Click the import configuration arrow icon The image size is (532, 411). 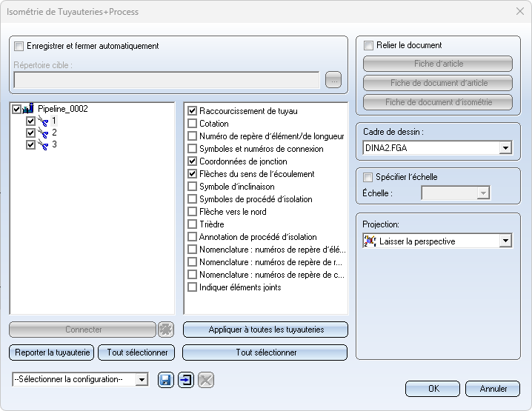[x=186, y=380]
